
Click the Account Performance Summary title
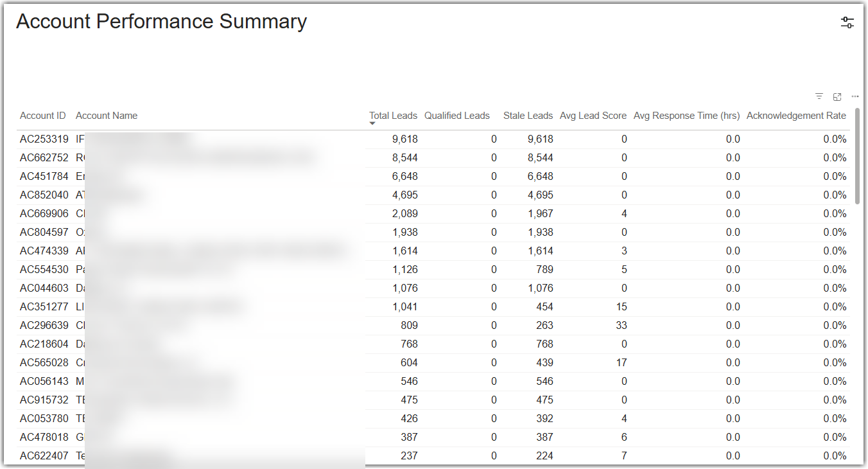[x=162, y=21]
